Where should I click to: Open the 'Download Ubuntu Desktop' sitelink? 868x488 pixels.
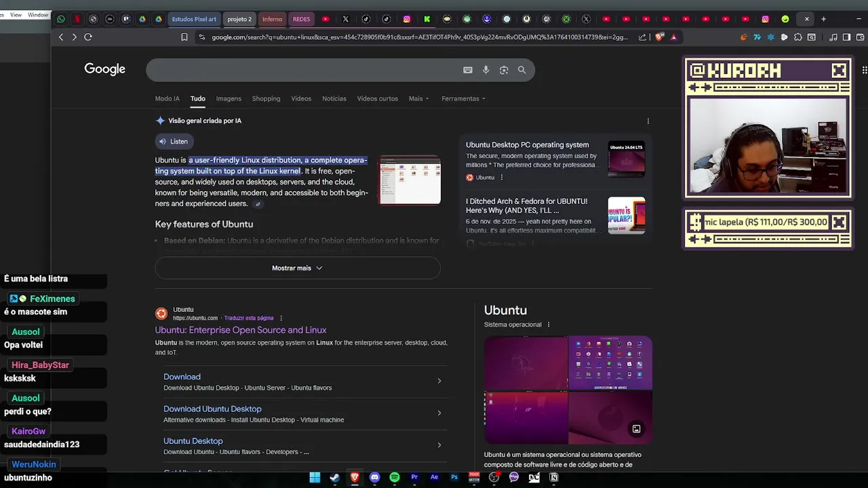click(x=212, y=409)
